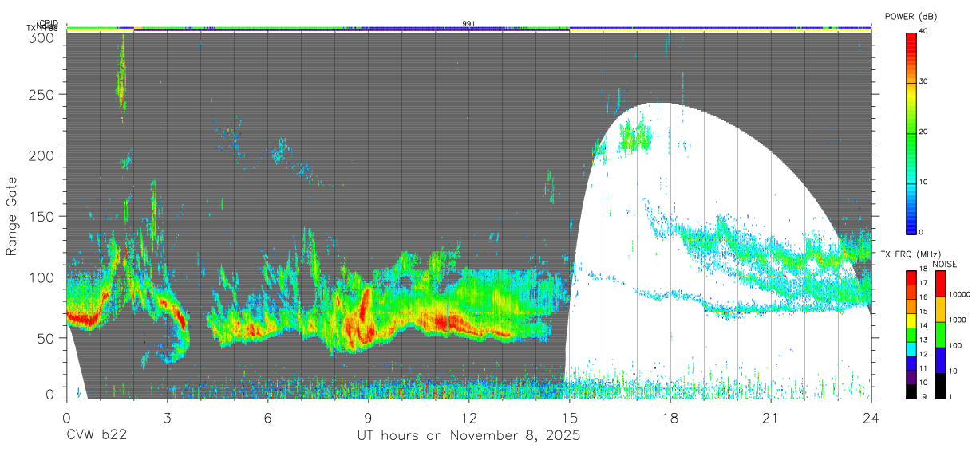Click the 9 label on TX FRQ scale
This screenshot has height=452, width=980.
[925, 396]
